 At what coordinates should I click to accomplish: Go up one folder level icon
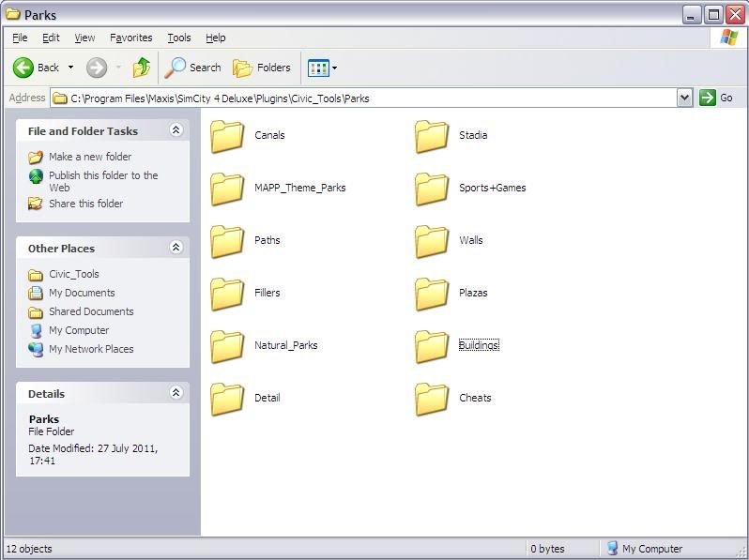point(142,68)
